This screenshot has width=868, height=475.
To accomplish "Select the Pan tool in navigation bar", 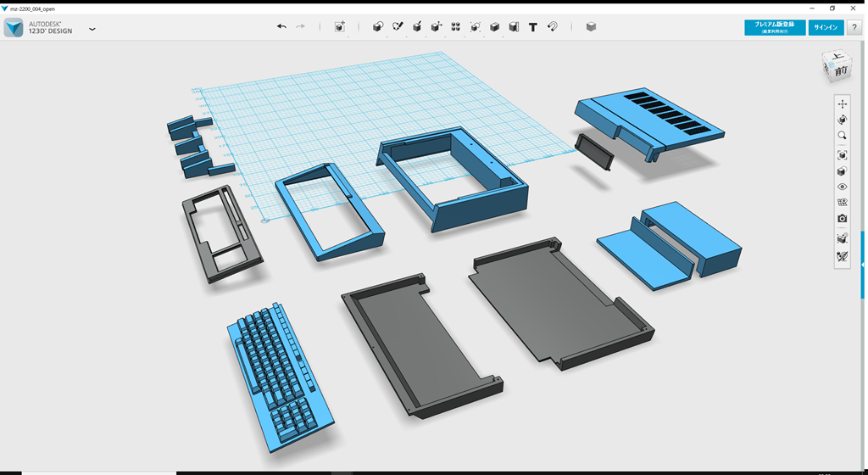I will [x=842, y=103].
